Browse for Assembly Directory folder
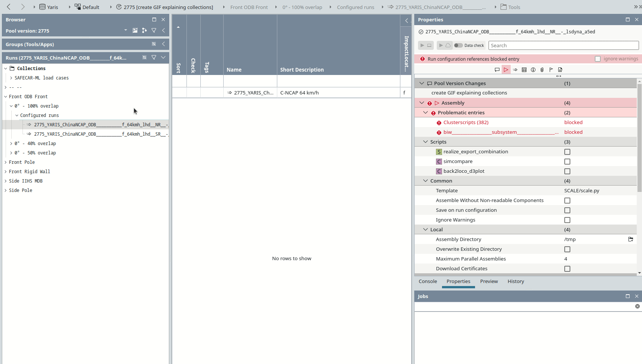Screen dimensions: 642x364 [631, 239]
